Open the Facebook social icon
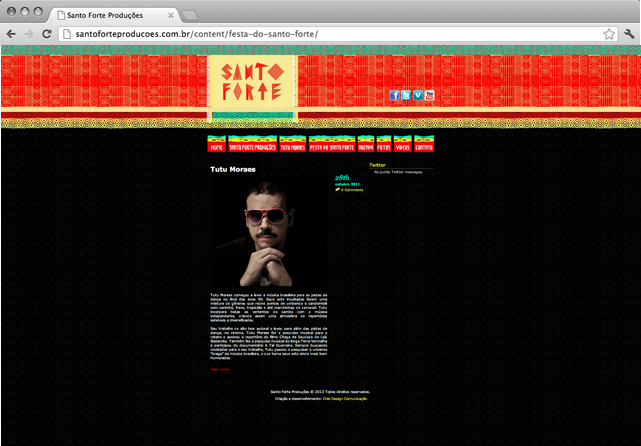Viewport: 641px width, 446px height. [394, 95]
